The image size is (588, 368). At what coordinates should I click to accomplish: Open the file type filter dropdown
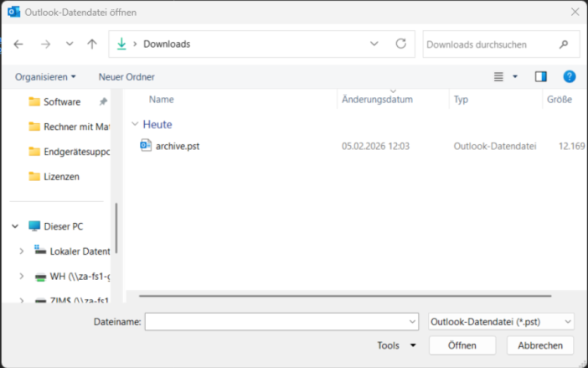coord(500,321)
